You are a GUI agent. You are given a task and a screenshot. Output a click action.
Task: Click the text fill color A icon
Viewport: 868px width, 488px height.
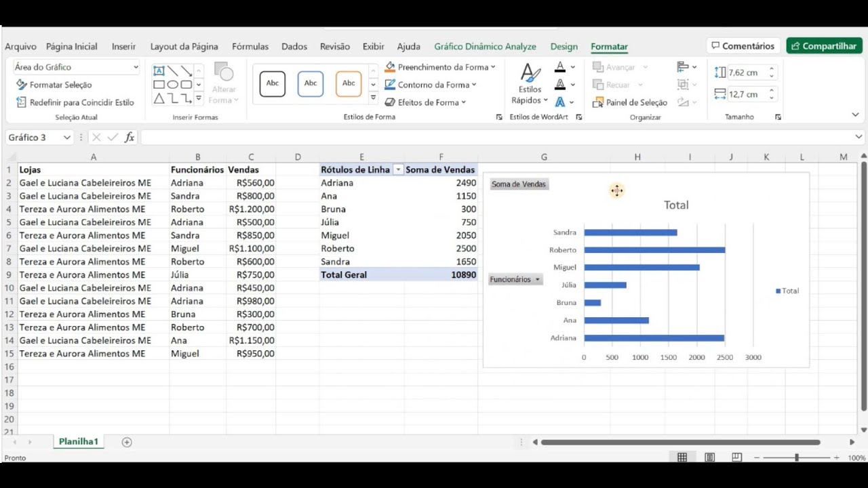tap(560, 67)
